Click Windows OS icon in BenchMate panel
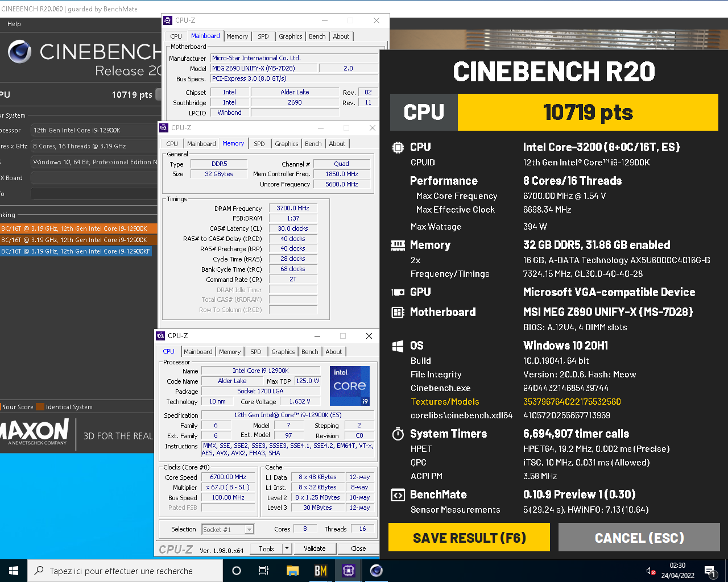728x582 pixels. click(398, 346)
